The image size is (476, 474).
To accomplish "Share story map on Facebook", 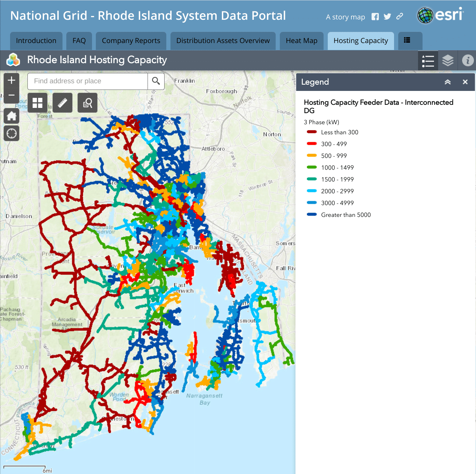I will pos(375,17).
